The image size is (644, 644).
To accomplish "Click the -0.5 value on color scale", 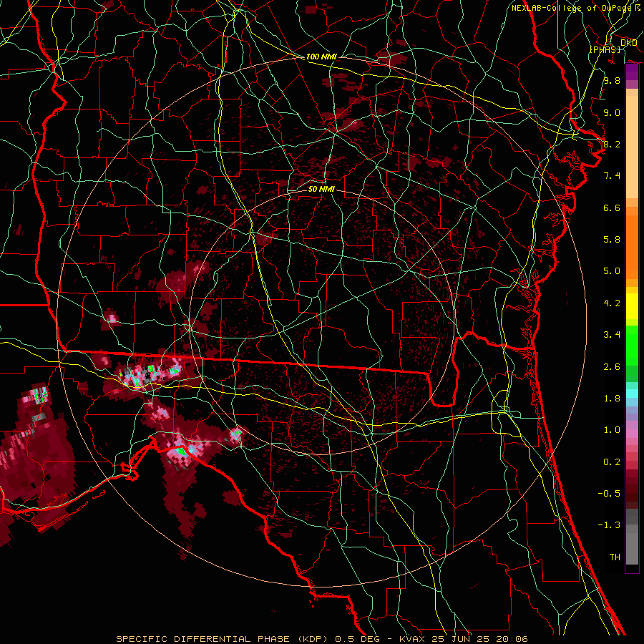I will pos(609,494).
